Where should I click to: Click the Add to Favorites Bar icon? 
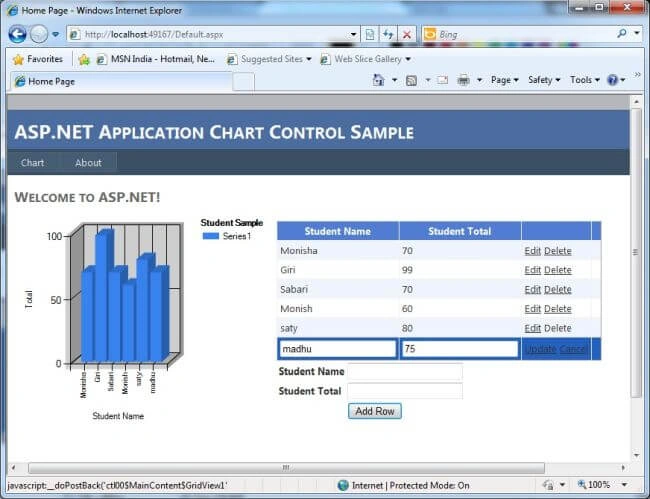pyautogui.click(x=84, y=60)
